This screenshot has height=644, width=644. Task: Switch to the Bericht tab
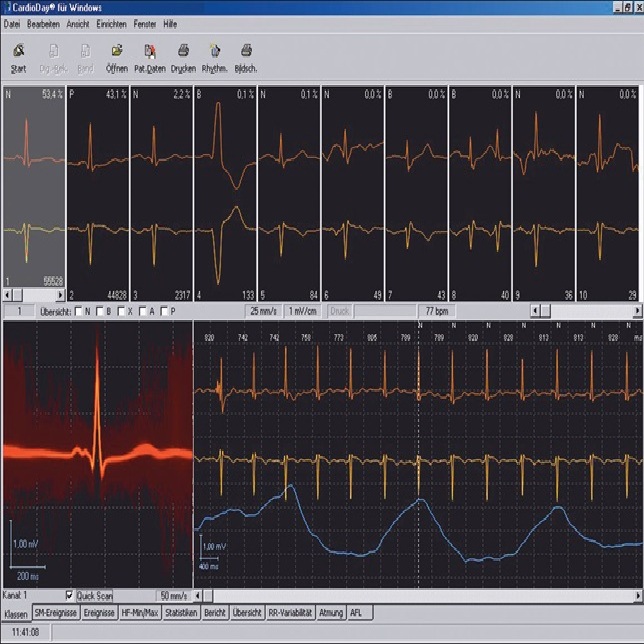click(215, 613)
